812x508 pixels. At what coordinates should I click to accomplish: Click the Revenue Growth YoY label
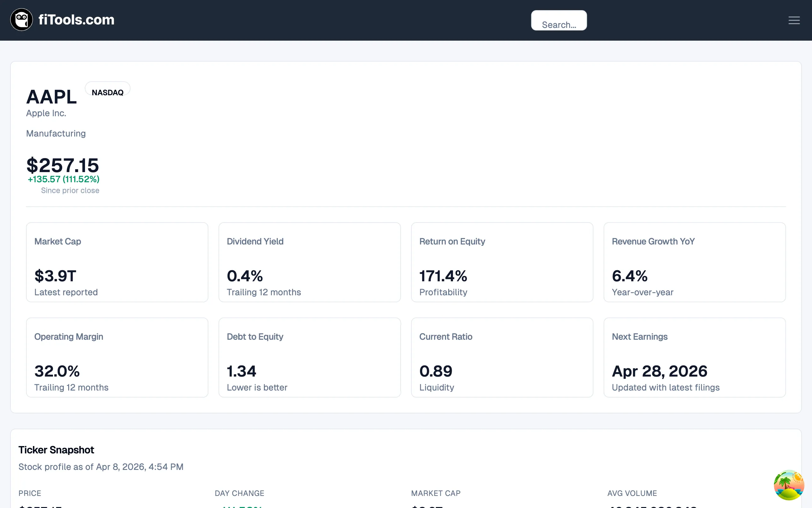point(653,241)
